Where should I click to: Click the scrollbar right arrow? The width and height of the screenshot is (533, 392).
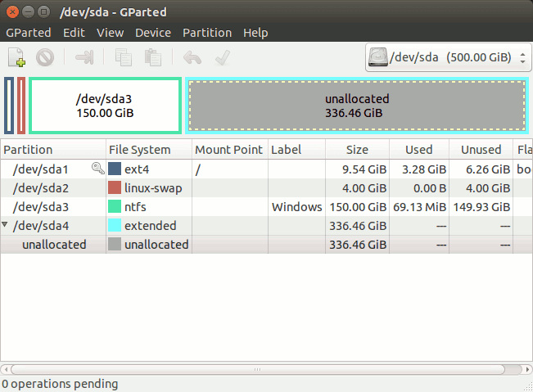click(x=527, y=369)
